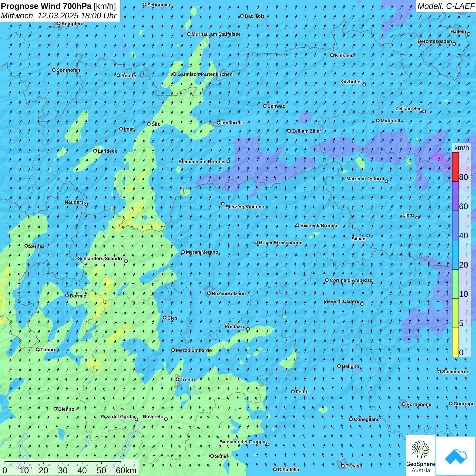This screenshot has height=476, width=476.
Task: Click the 'Bad Tölz' label
Action: pyautogui.click(x=254, y=16)
